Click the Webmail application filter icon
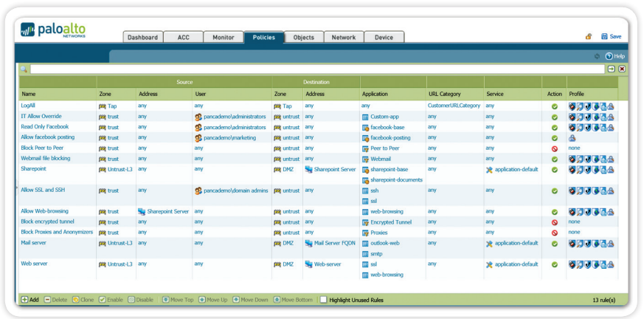Screen dimensions: 644x319 pos(365,159)
